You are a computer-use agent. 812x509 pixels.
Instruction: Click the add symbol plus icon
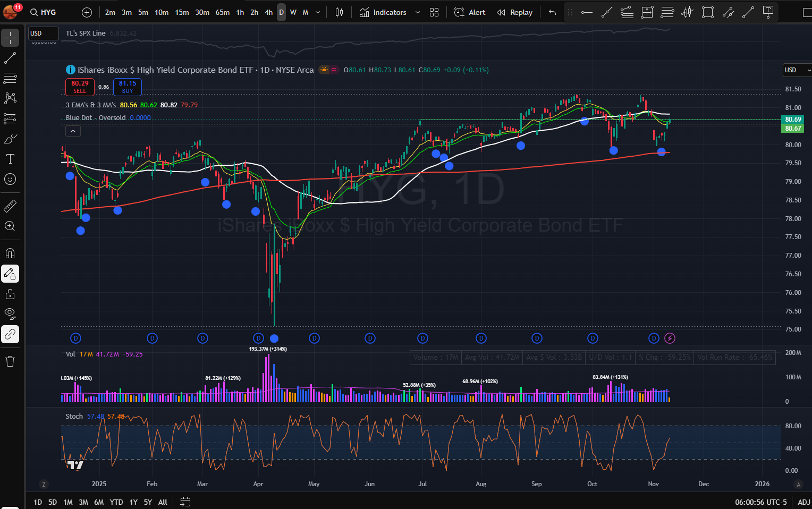click(87, 12)
